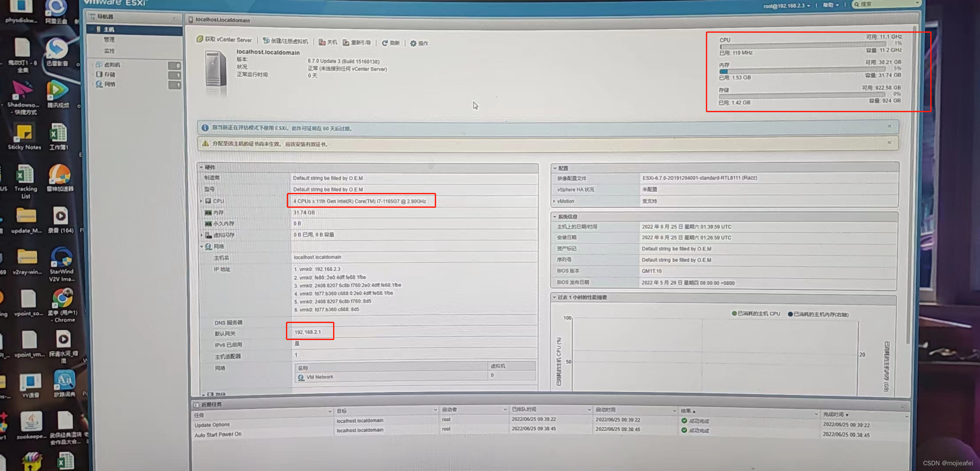Open the Chrome desktop shortcut
This screenshot has height=471, width=980.
pyautogui.click(x=63, y=305)
